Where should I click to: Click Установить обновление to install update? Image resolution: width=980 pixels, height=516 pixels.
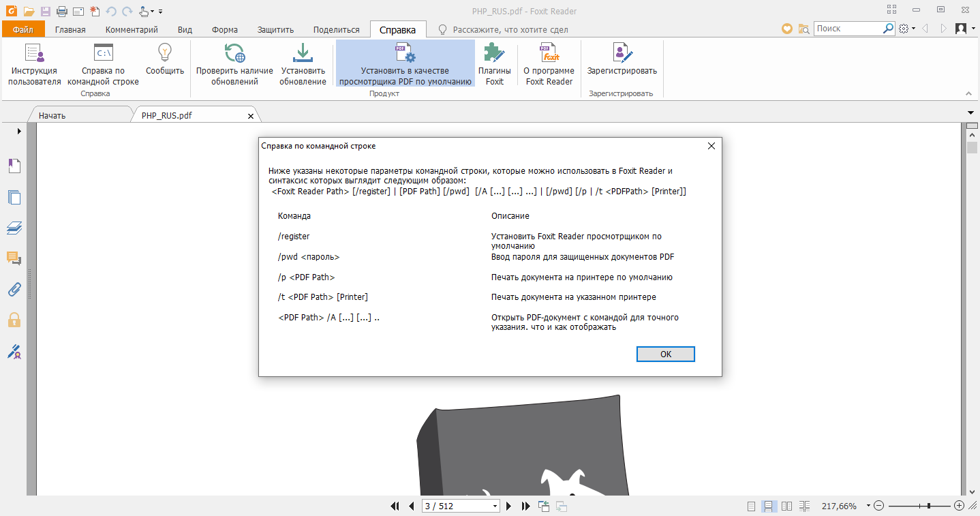click(x=303, y=65)
